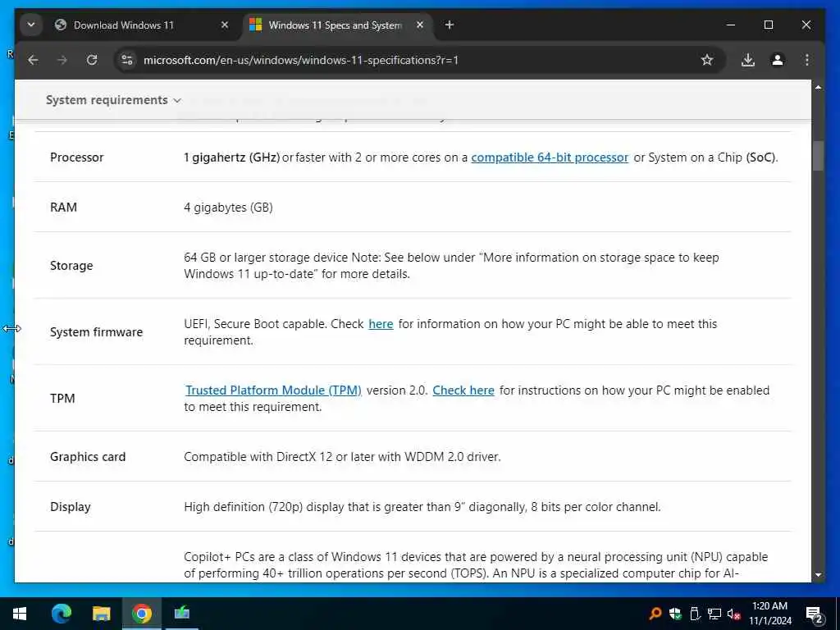
Task: Click the 'Display' row label
Action: click(x=71, y=507)
